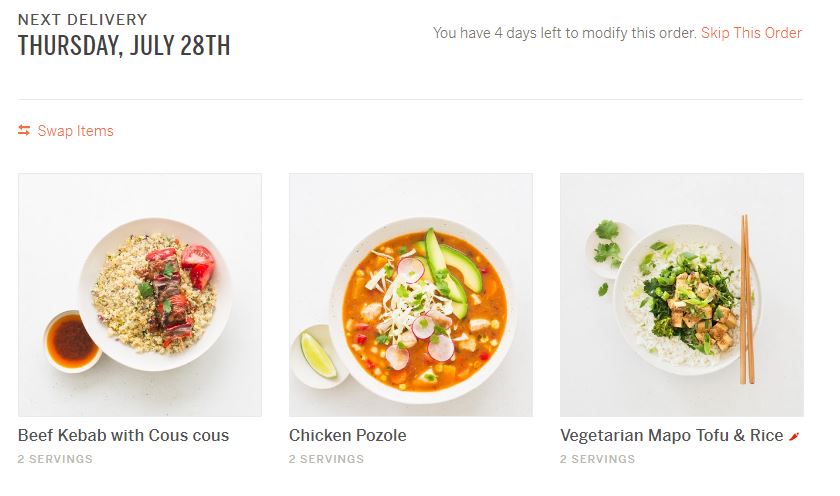Click the Next Delivery label
Viewport: 840px width, 496px height.
pyautogui.click(x=82, y=19)
